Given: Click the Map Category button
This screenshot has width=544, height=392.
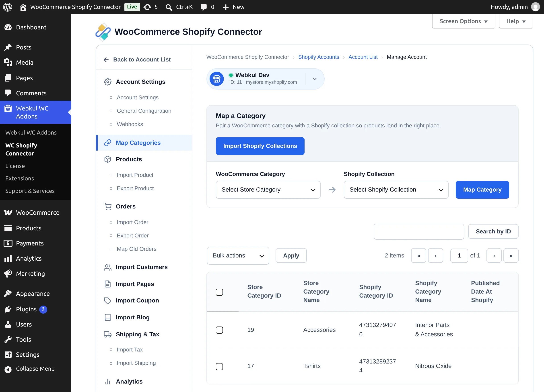Looking at the screenshot, I should click(x=482, y=190).
